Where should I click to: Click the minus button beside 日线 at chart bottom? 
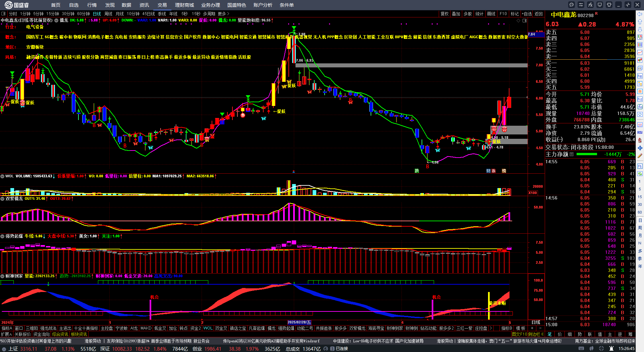tap(540, 328)
